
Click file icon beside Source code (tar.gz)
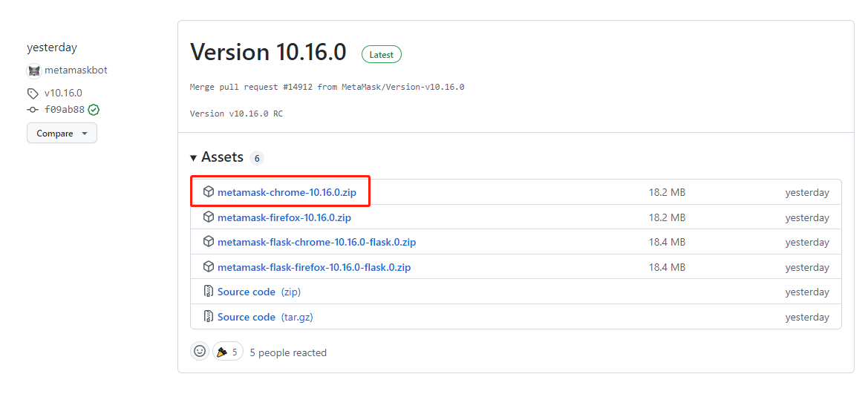(x=208, y=317)
